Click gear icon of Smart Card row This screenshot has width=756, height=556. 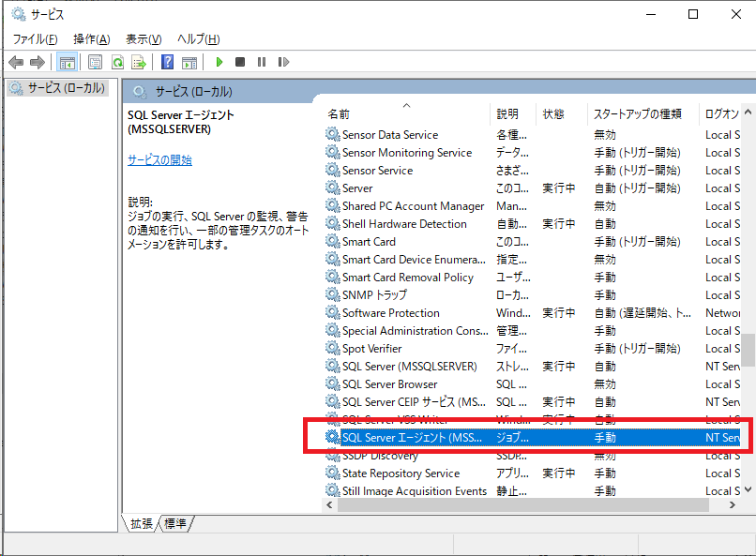pos(332,240)
